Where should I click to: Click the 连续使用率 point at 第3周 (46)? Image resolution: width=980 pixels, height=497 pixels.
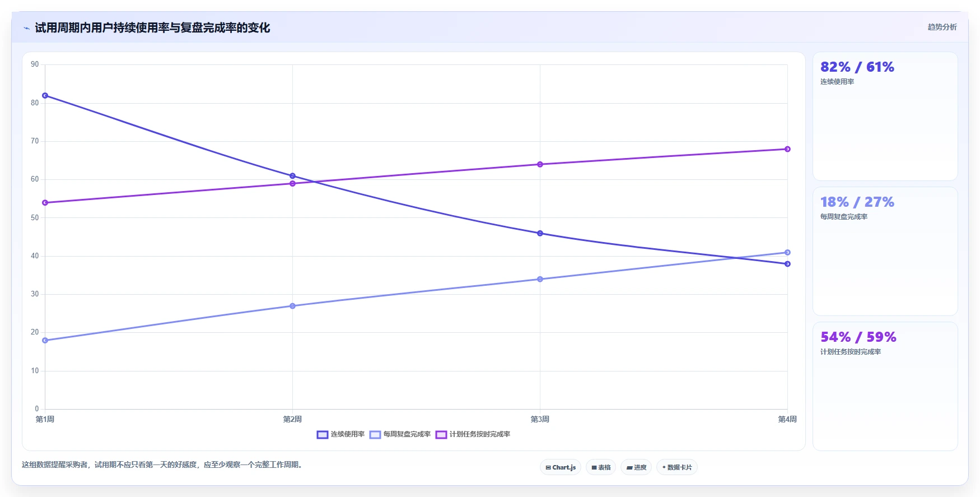pyautogui.click(x=540, y=233)
